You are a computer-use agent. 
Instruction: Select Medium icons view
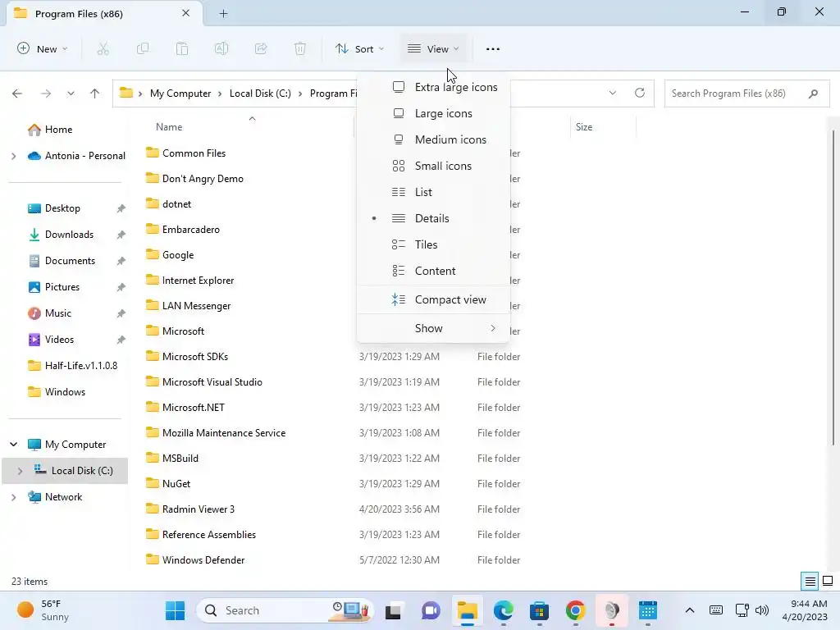click(x=433, y=139)
